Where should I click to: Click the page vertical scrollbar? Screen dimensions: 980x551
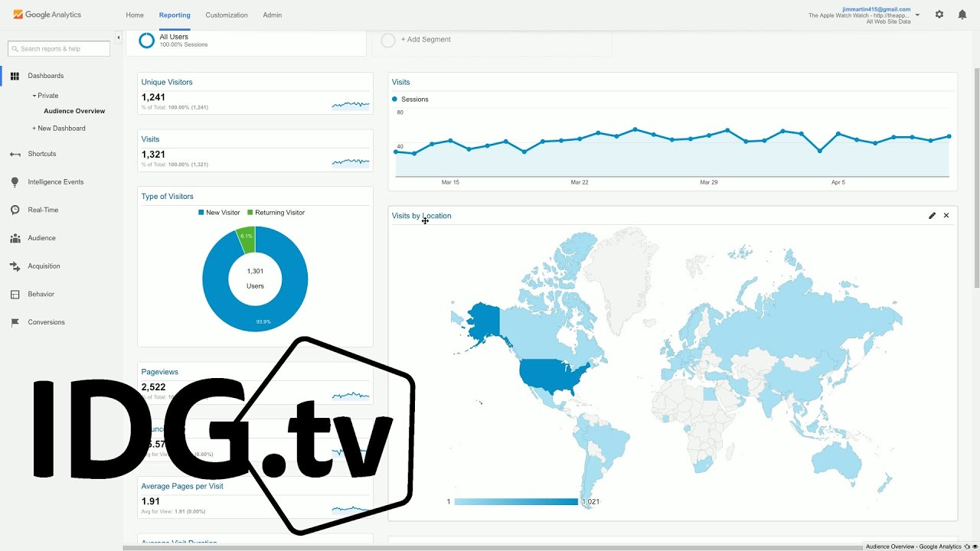[x=976, y=180]
